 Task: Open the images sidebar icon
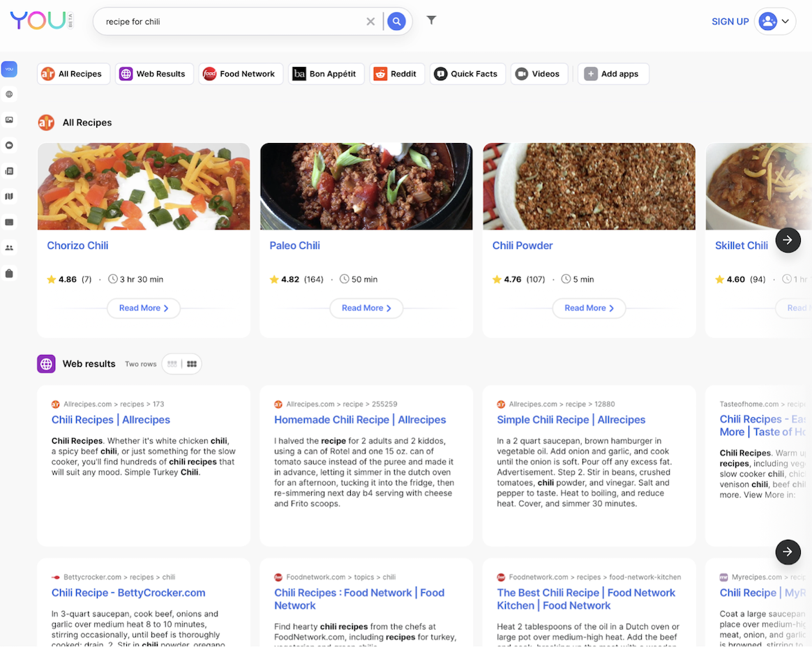[9, 120]
